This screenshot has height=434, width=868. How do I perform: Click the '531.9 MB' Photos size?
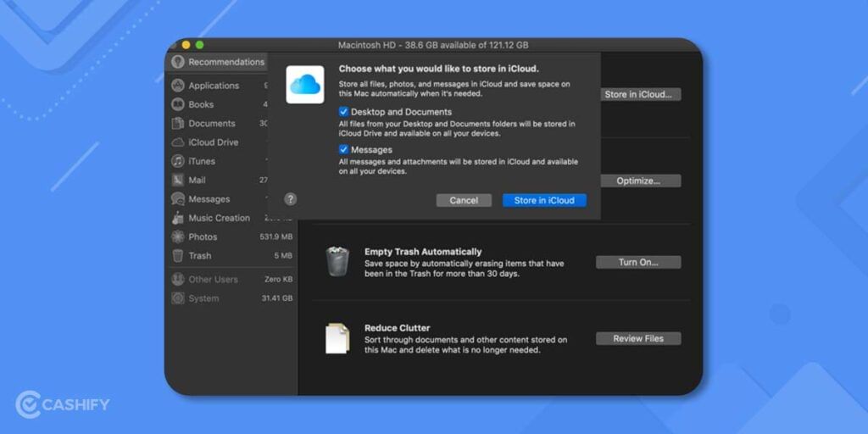(x=275, y=237)
